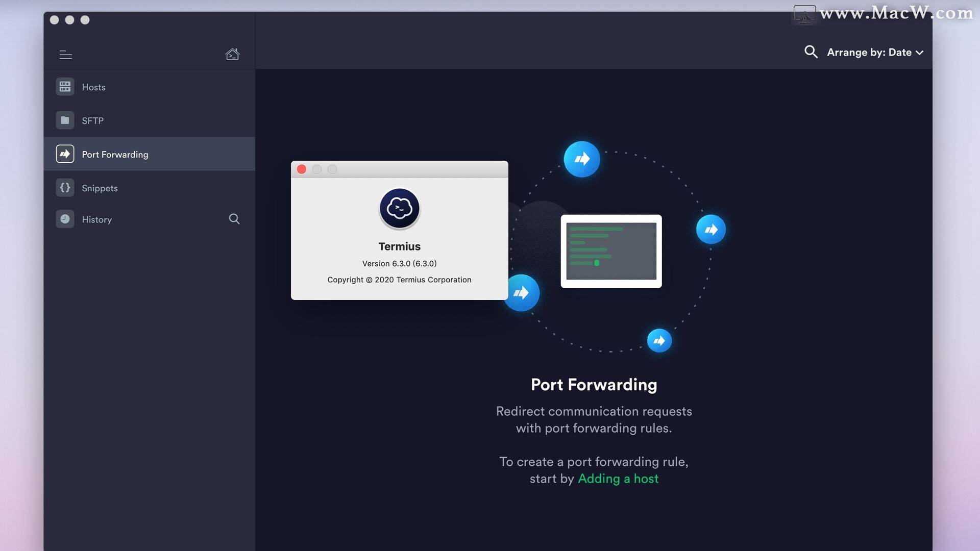The image size is (980, 551).
Task: Click the search icon next to History
Action: pyautogui.click(x=234, y=219)
